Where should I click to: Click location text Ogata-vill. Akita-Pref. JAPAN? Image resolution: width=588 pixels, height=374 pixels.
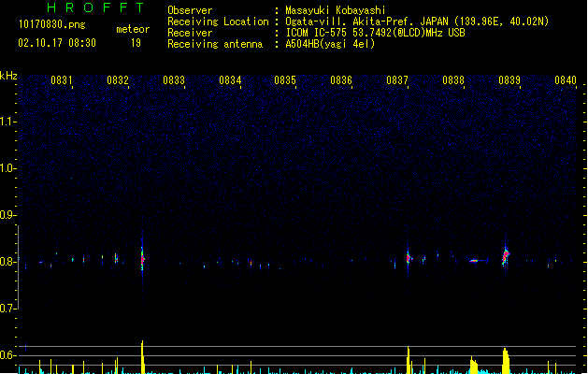[x=367, y=22]
